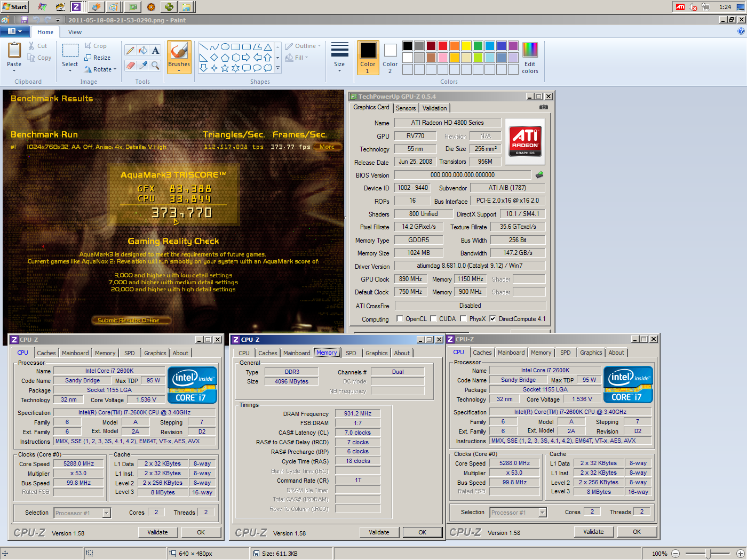Select the red color swatch
Image resolution: width=747 pixels, height=560 pixels.
(442, 46)
